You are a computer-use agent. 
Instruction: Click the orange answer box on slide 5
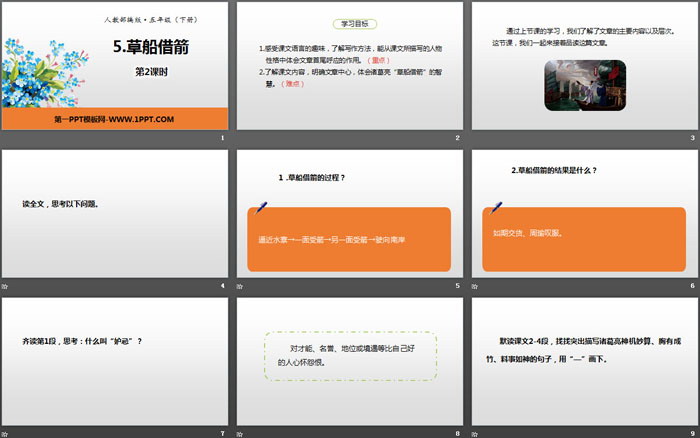(348, 240)
